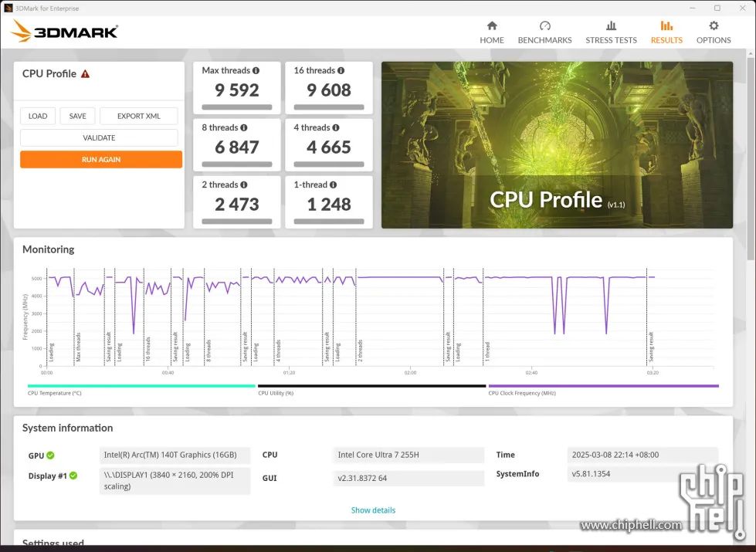Click the 2 threads marker on monitoring chart
The width and height of the screenshot is (756, 552).
(361, 351)
